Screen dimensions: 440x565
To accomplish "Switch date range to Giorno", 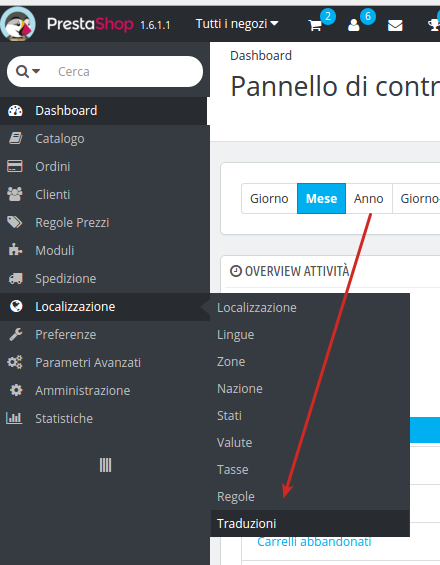I will tap(269, 199).
